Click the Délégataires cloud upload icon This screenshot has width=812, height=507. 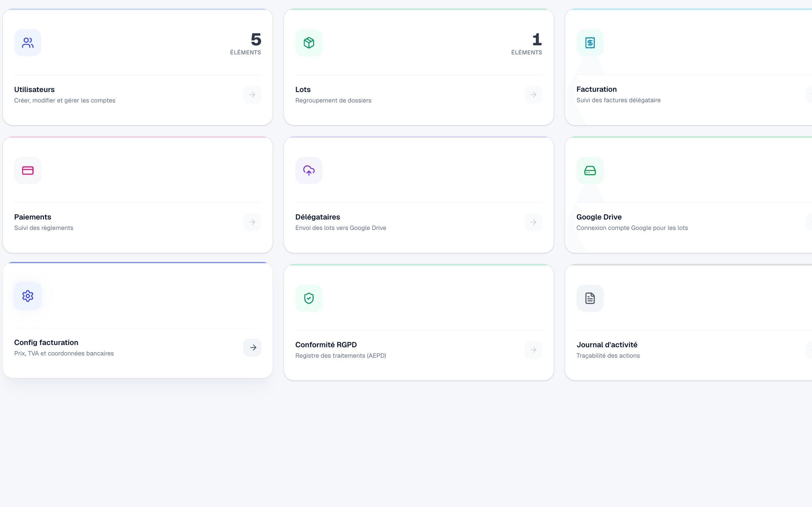[x=309, y=170]
